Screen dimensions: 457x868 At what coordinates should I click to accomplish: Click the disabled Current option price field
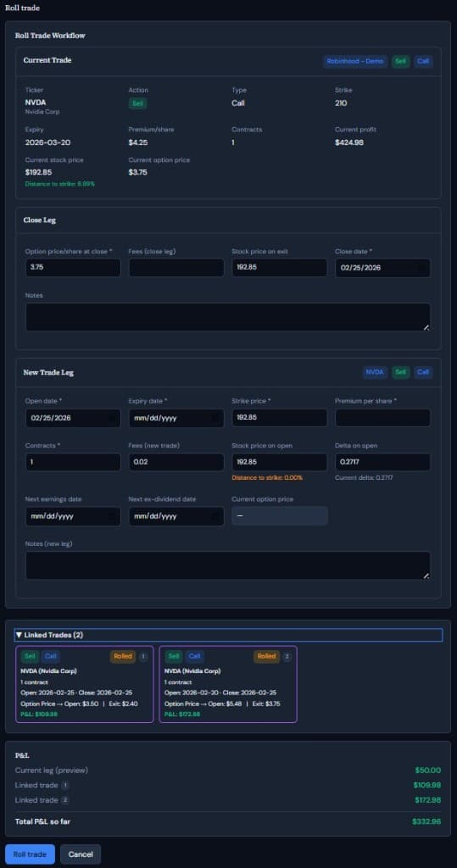coord(280,516)
